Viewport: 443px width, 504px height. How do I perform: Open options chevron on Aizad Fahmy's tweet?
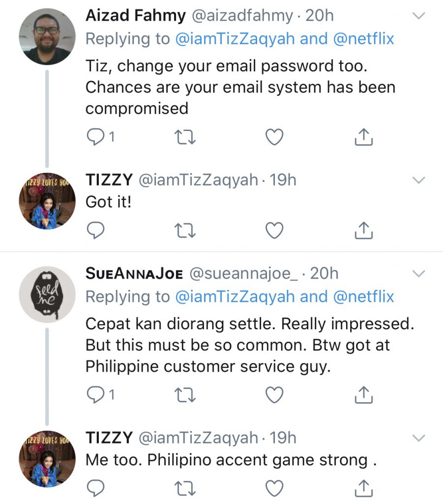(418, 16)
